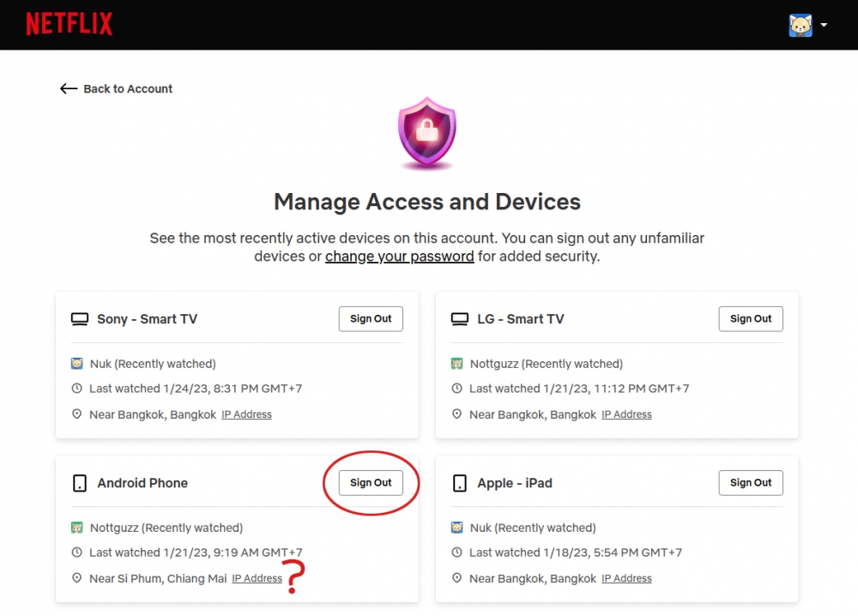Click Manage Access and Devices heading
The width and height of the screenshot is (858, 616).
click(x=426, y=202)
